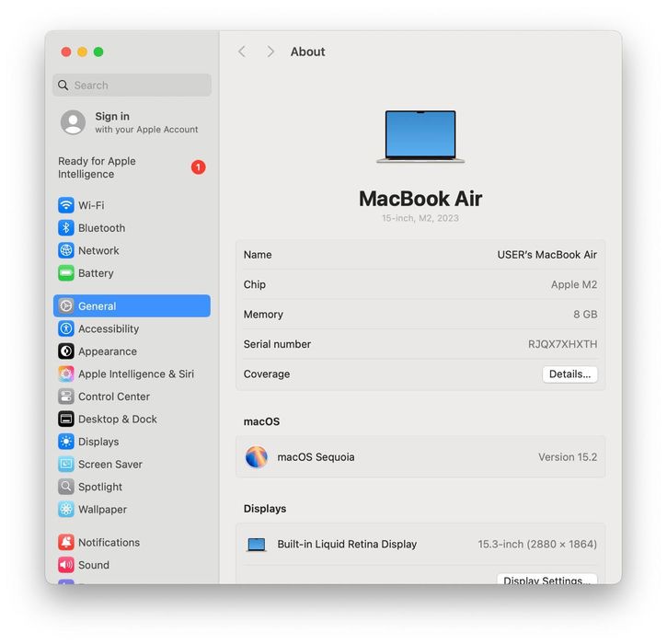Click the 15.3-inch (2880 × 1864) text
The width and height of the screenshot is (667, 644).
click(x=537, y=544)
